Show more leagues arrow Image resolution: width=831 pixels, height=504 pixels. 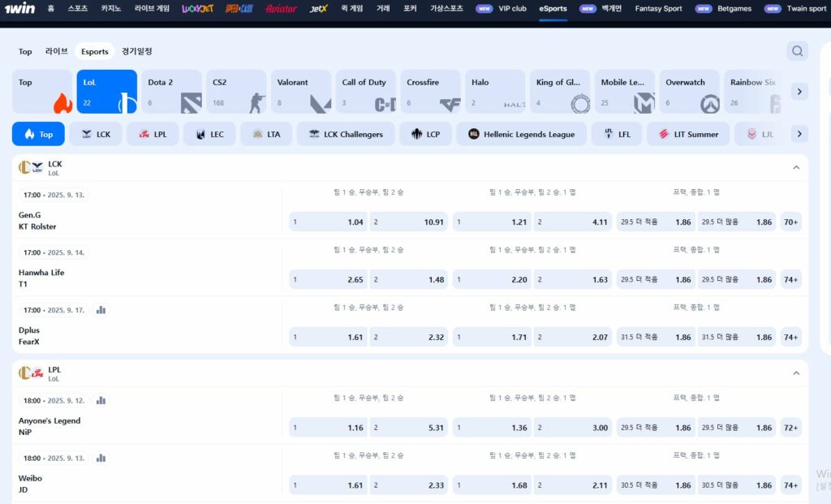(x=799, y=134)
